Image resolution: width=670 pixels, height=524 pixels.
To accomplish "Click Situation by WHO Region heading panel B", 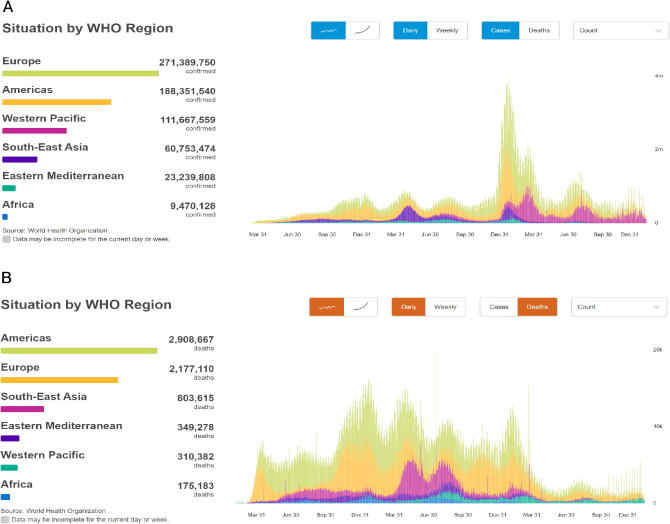I will click(x=86, y=305).
